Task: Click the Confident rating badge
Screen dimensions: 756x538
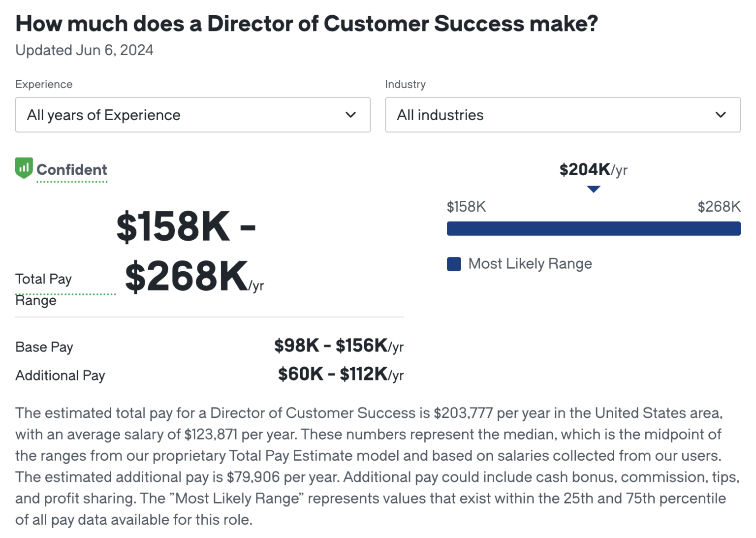Action: pos(62,169)
